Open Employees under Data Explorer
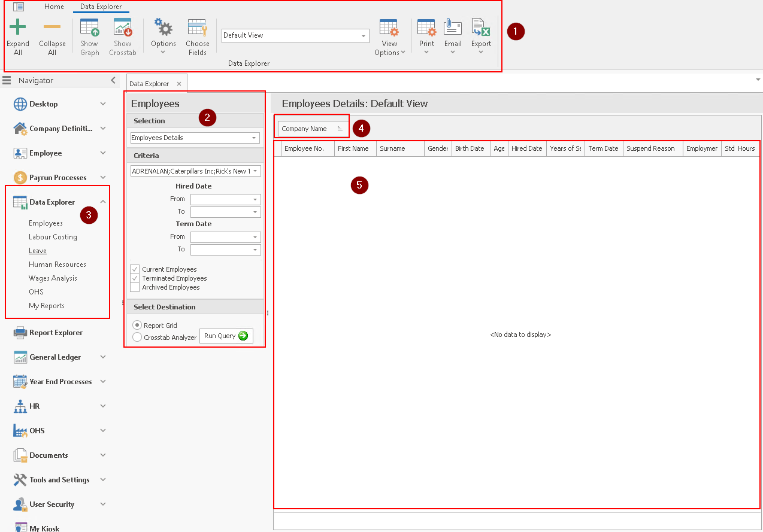 pos(46,223)
